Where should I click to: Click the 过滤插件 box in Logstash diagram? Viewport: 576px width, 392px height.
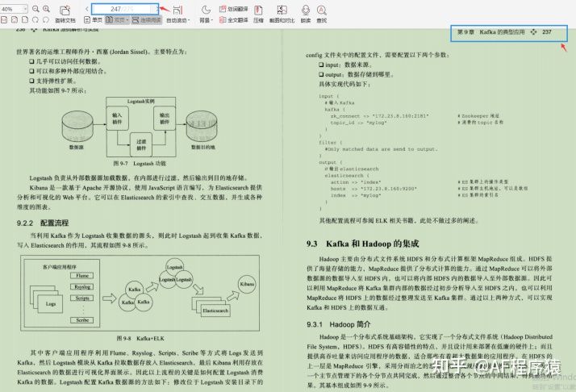(141, 144)
